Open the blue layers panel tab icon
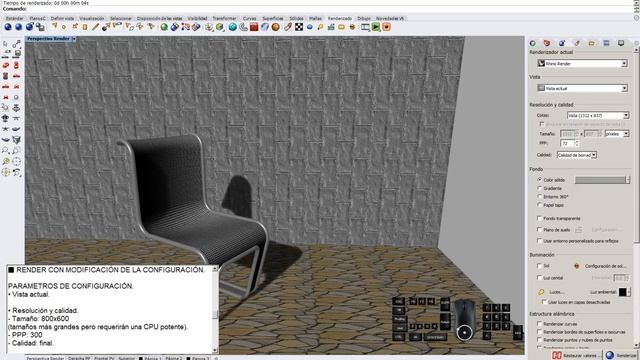 (606, 43)
